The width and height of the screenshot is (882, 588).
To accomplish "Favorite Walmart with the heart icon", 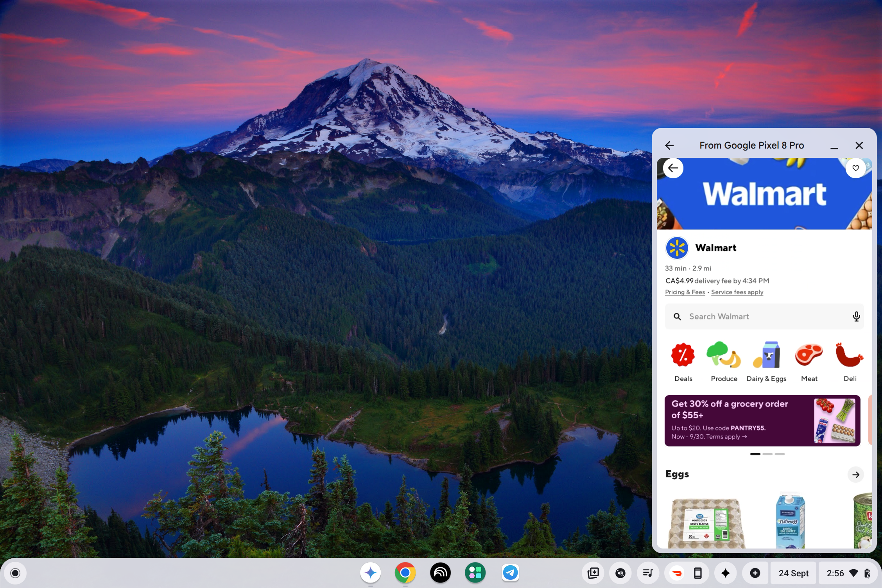I will point(855,168).
